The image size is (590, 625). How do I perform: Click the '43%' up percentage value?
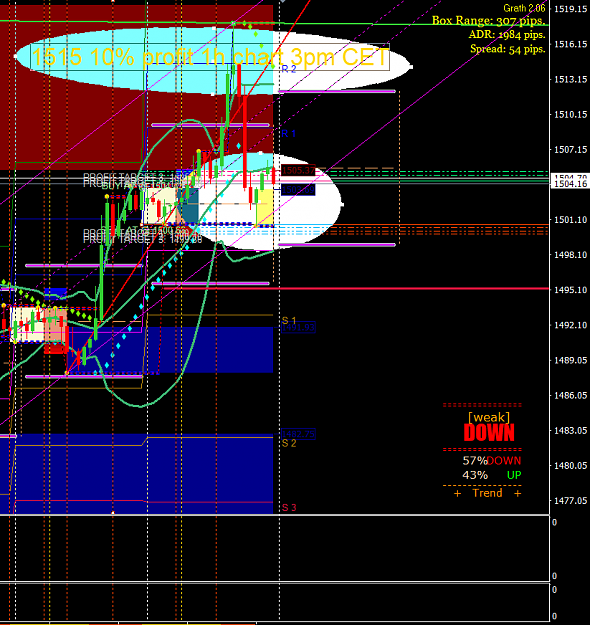(474, 475)
